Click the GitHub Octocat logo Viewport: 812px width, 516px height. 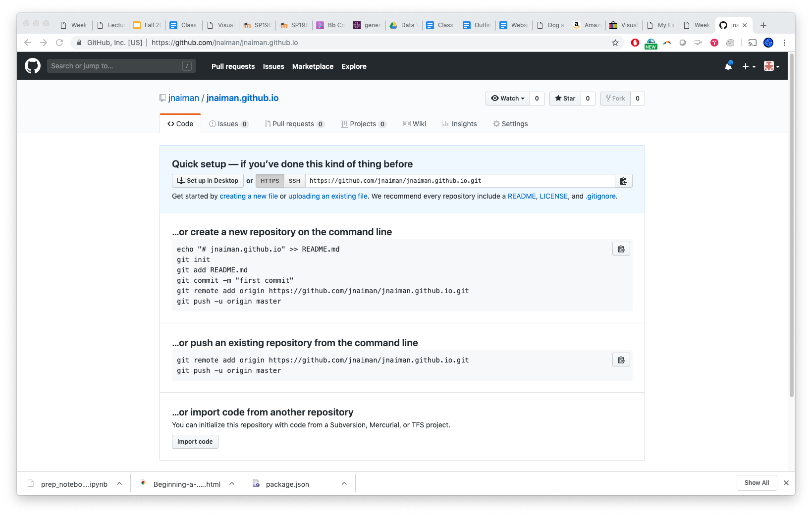click(33, 66)
